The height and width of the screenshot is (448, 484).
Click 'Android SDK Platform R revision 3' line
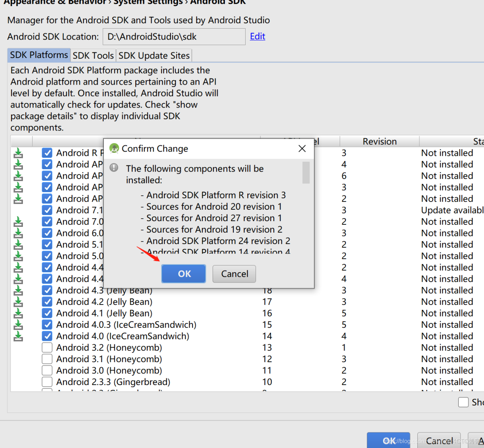tap(216, 195)
